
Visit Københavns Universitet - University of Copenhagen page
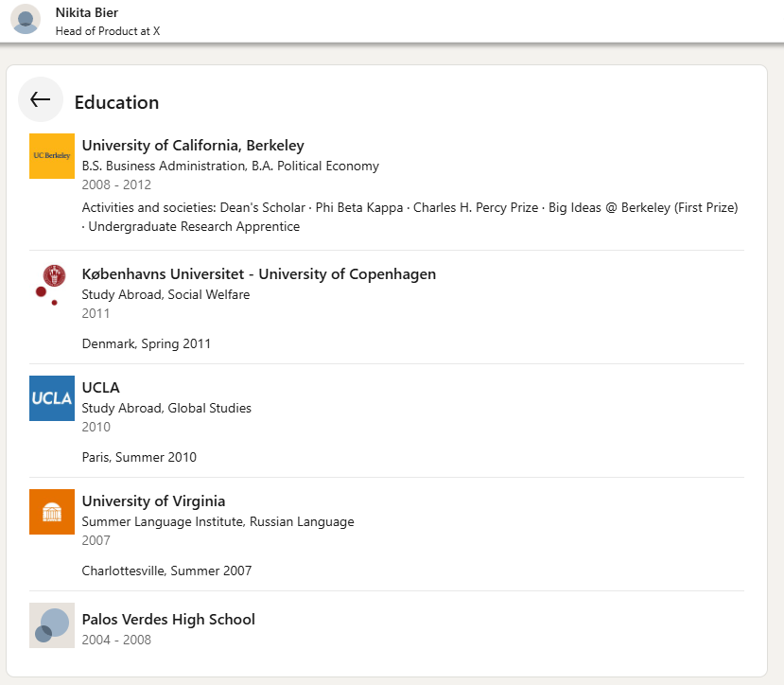click(259, 274)
